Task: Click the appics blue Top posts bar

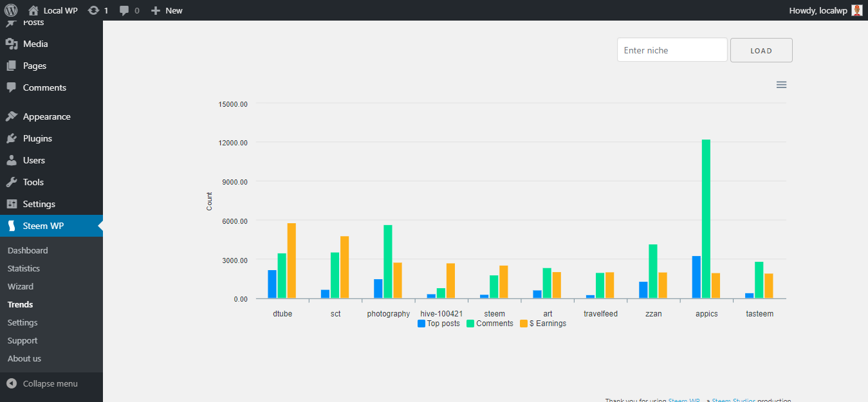Action: [x=696, y=277]
